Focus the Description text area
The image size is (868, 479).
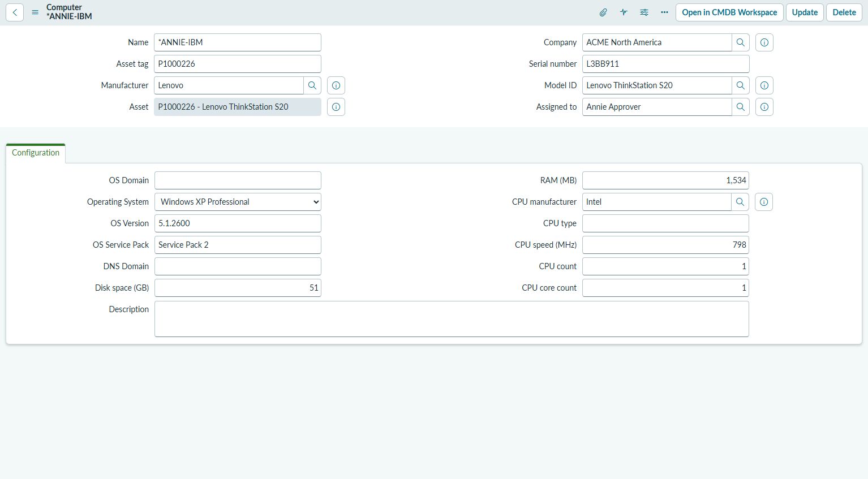coord(452,319)
